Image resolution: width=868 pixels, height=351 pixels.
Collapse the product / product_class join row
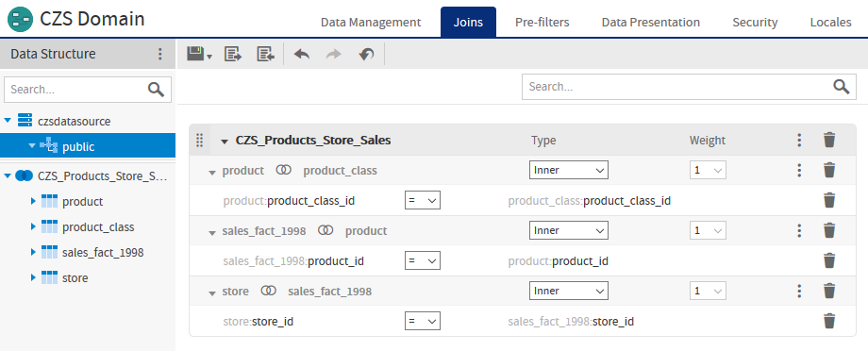point(212,172)
